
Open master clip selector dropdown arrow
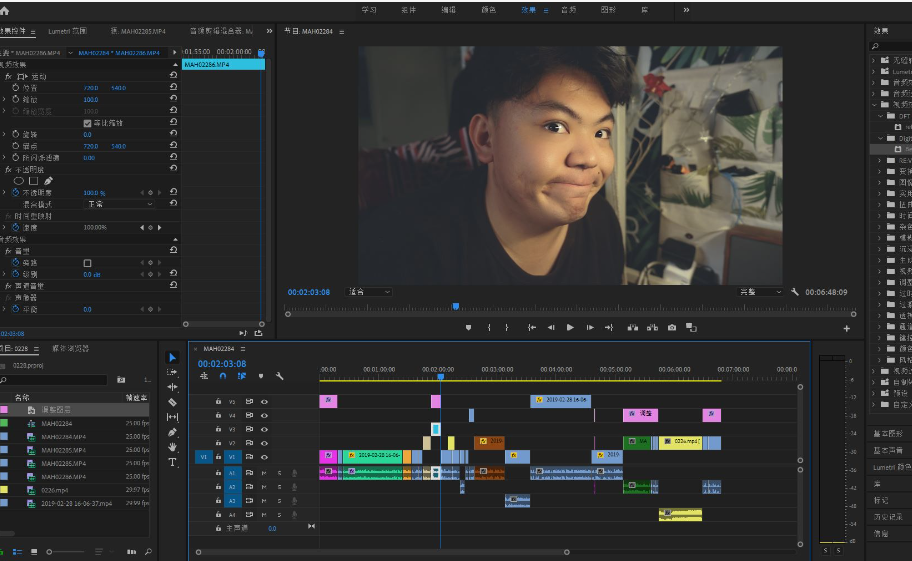[70, 53]
